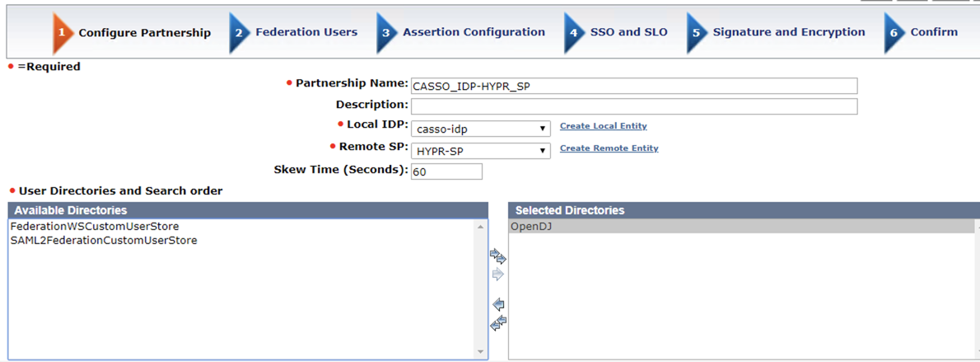Click Available Directories scrollbar down arrow
Image resolution: width=980 pixels, height=362 pixels.
click(x=481, y=352)
